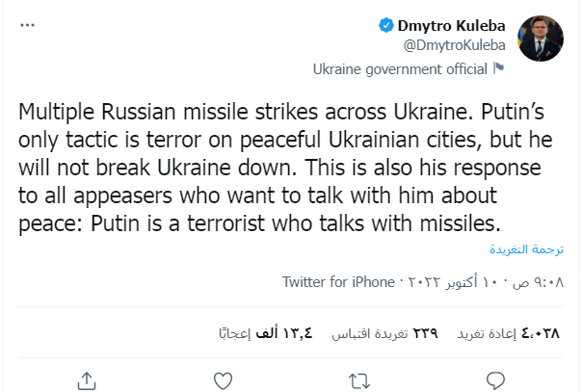View the 229 quote tweets
This screenshot has width=582, height=392.
click(x=385, y=332)
